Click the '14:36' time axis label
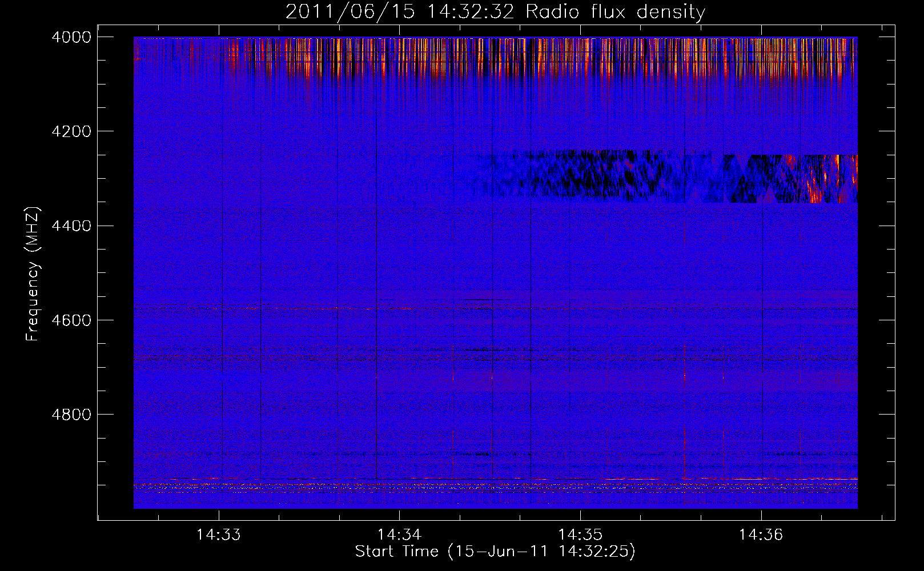The width and height of the screenshot is (924, 571). tap(761, 535)
